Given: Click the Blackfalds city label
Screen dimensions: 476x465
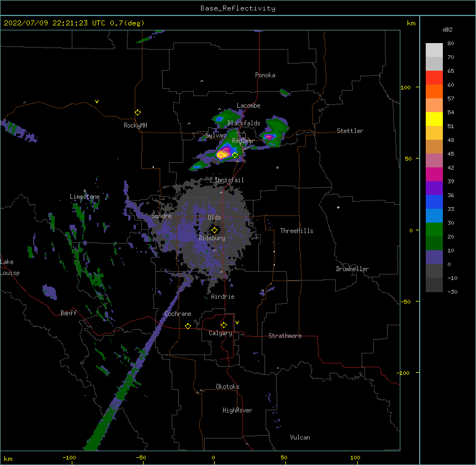Looking at the screenshot, I should [244, 123].
